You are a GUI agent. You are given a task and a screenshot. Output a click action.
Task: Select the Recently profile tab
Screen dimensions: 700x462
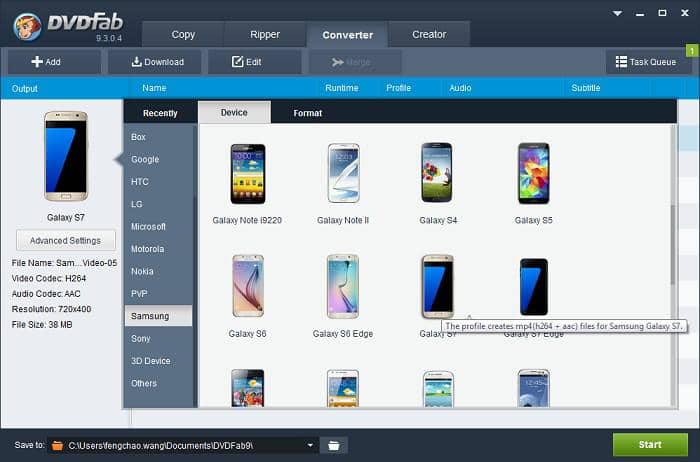(x=160, y=113)
